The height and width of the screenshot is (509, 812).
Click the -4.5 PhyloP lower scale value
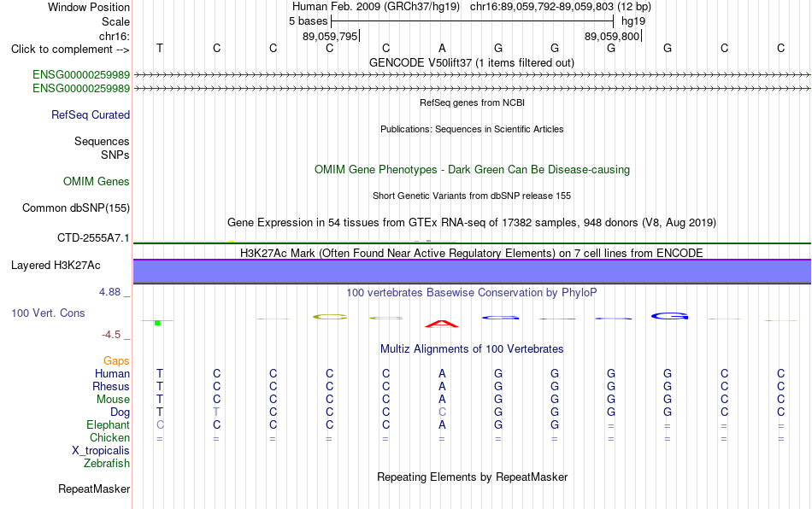(x=111, y=335)
